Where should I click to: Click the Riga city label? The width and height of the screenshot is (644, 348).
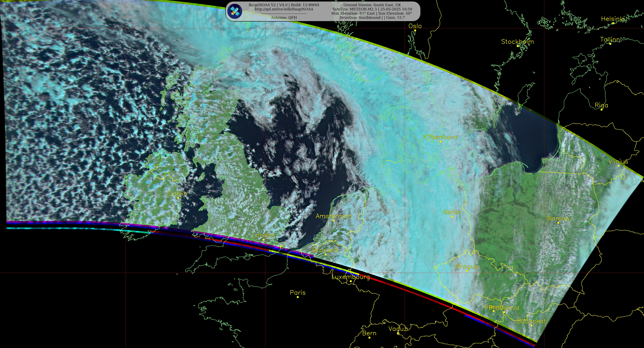coord(601,105)
